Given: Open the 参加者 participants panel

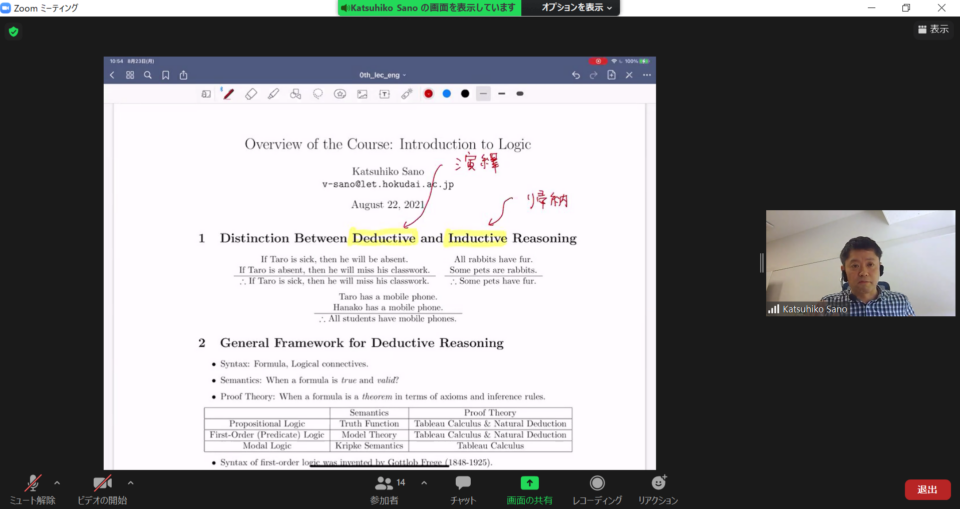Looking at the screenshot, I should click(x=384, y=489).
